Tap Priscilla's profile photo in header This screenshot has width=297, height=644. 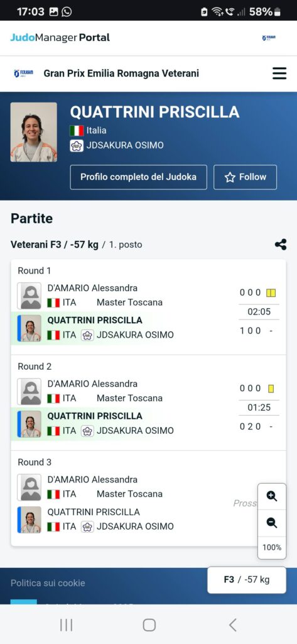[34, 132]
